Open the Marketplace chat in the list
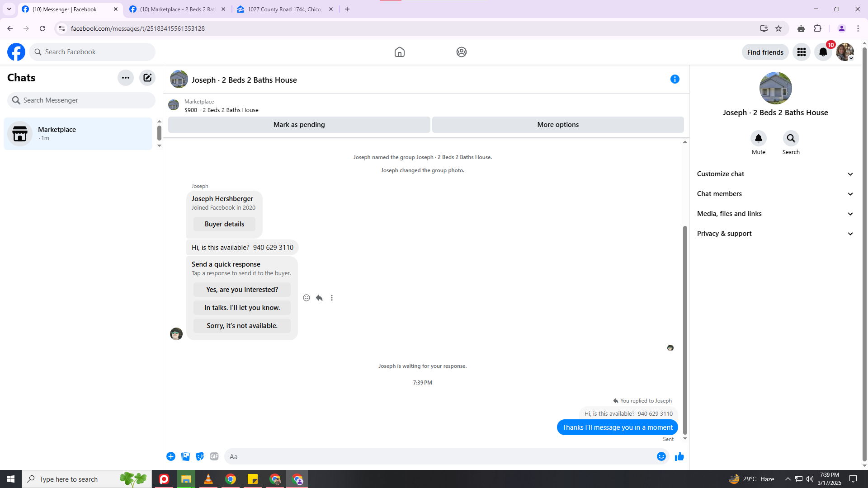Screen dimensions: 868x488 (78, 134)
